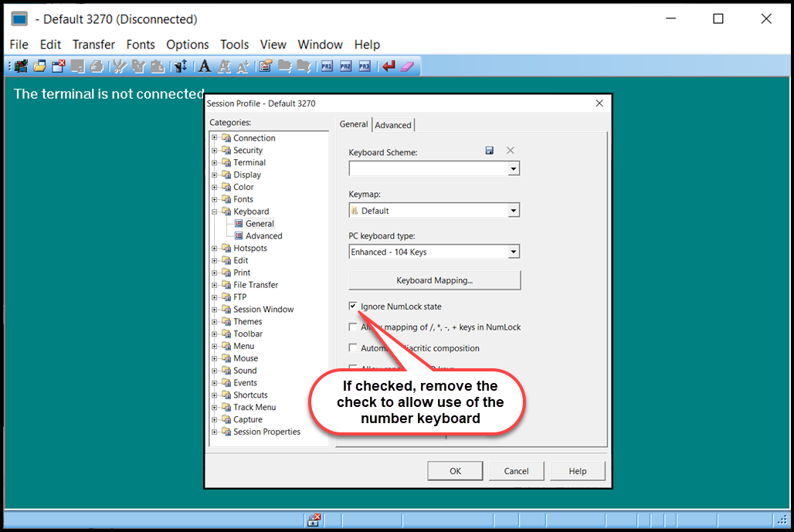Click the font selection 'A' toolbar icon
Screen dimensions: 794x532
pos(203,66)
